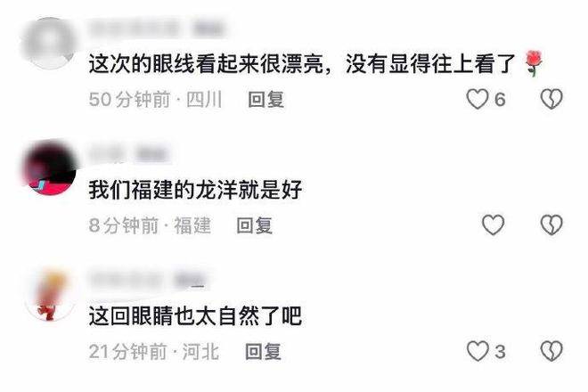The height and width of the screenshot is (392, 588).
Task: Like the comment about the beautiful eyeliner
Action: coord(477,99)
